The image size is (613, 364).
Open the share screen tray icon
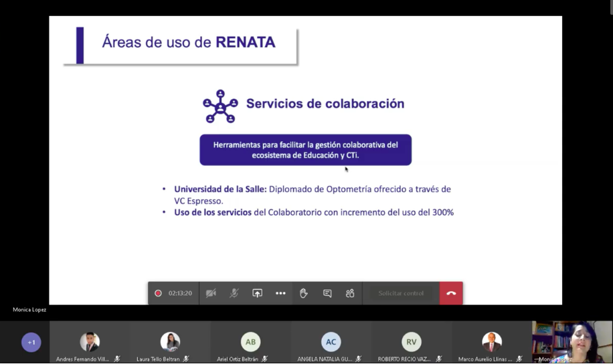257,293
